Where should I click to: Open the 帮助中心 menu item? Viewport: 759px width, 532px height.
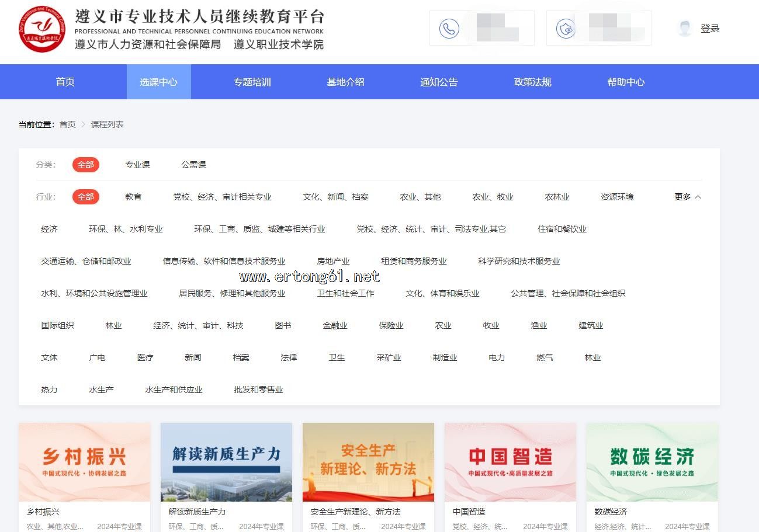click(625, 82)
